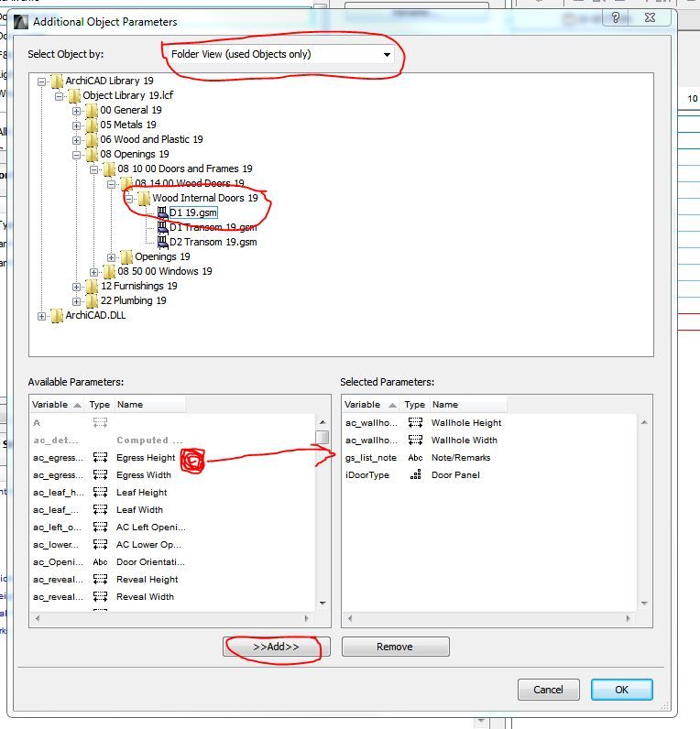Viewport: 700px width, 729px height.
Task: Click the Wood Internal Doors 19 folder icon
Action: coord(144,199)
